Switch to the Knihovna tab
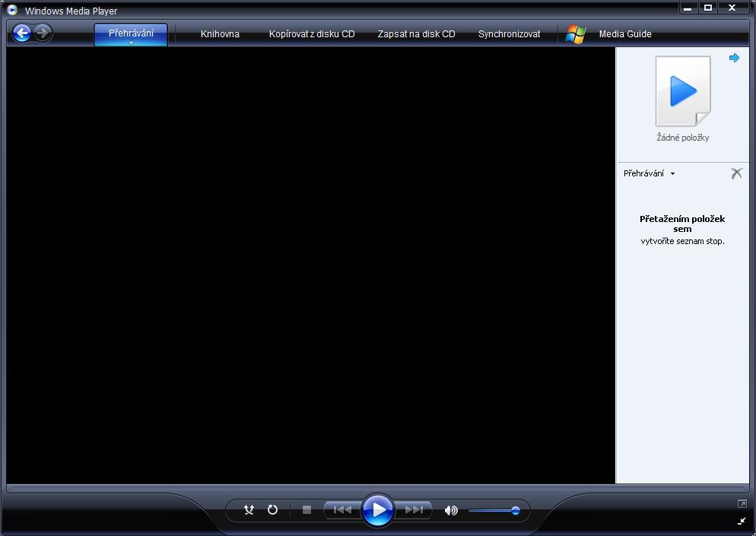The image size is (756, 536). [220, 33]
